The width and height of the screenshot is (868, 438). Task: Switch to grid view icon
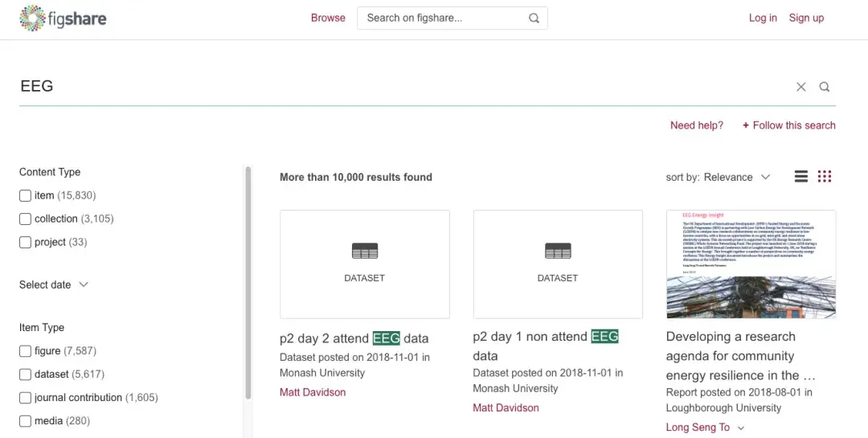(x=825, y=177)
